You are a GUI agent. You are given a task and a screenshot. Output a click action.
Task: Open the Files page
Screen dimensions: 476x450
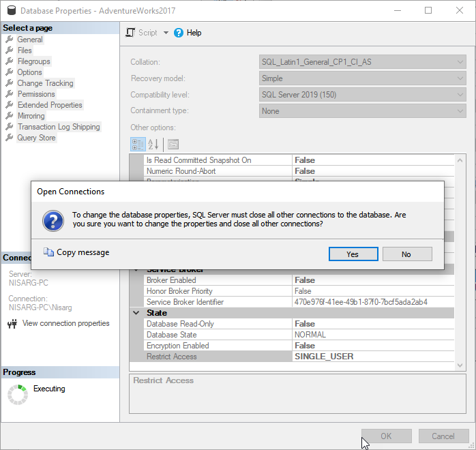25,50
